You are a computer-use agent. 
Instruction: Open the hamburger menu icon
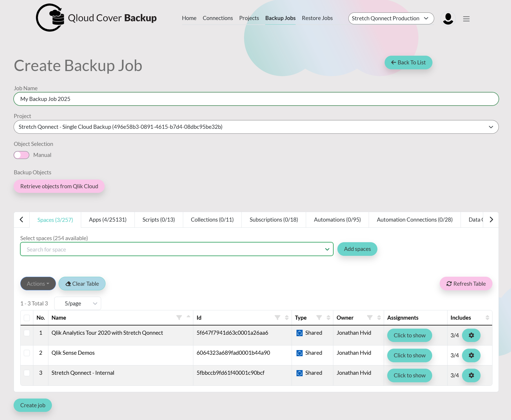[466, 19]
